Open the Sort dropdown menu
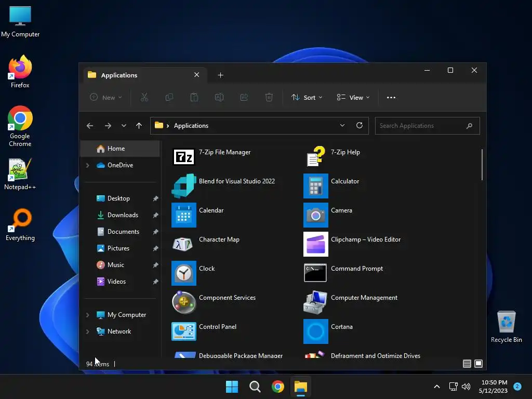This screenshot has width=532, height=399. click(x=307, y=97)
